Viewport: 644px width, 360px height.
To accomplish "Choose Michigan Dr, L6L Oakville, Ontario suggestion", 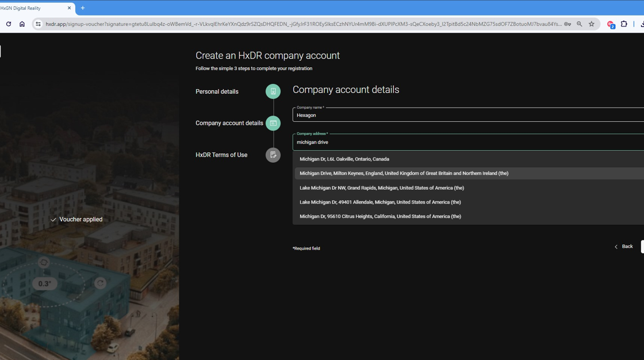I will coord(469,159).
